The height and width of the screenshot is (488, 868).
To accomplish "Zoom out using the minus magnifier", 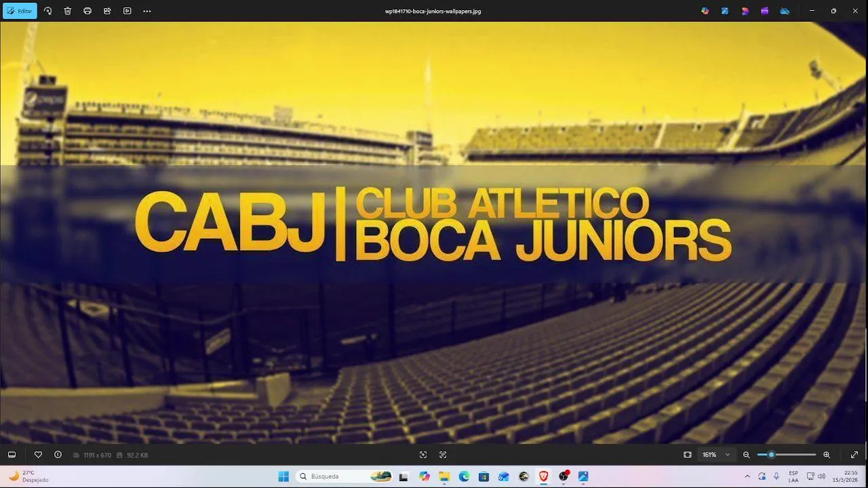I will point(747,455).
